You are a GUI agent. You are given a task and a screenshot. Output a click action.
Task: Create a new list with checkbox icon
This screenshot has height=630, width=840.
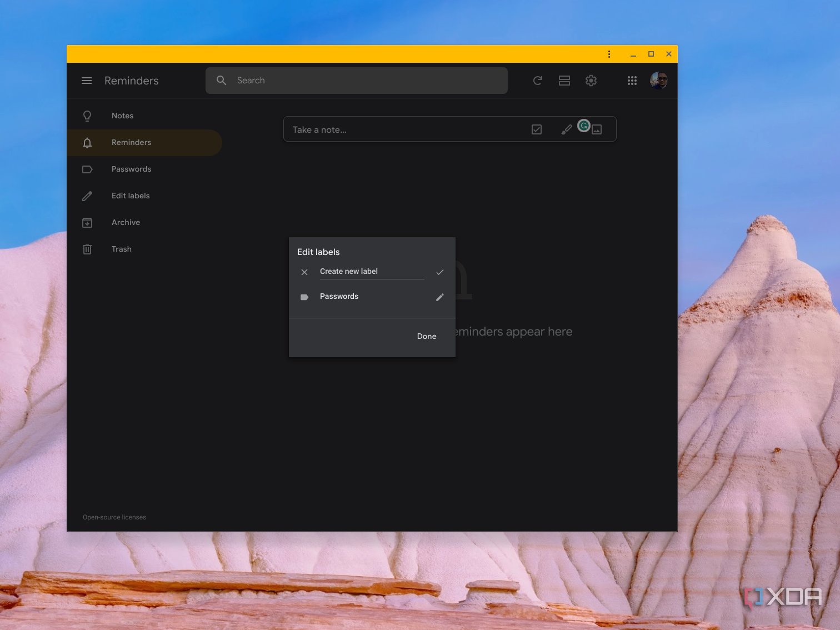[537, 129]
